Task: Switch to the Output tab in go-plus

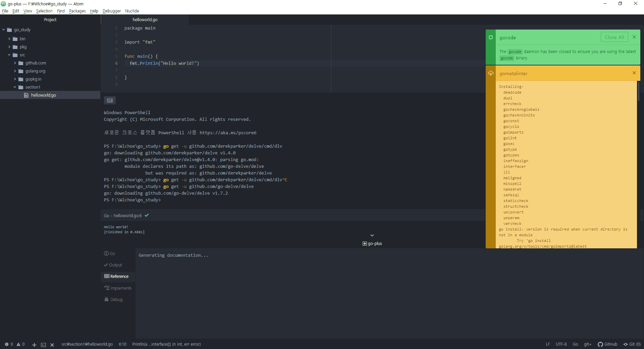Action: click(113, 265)
